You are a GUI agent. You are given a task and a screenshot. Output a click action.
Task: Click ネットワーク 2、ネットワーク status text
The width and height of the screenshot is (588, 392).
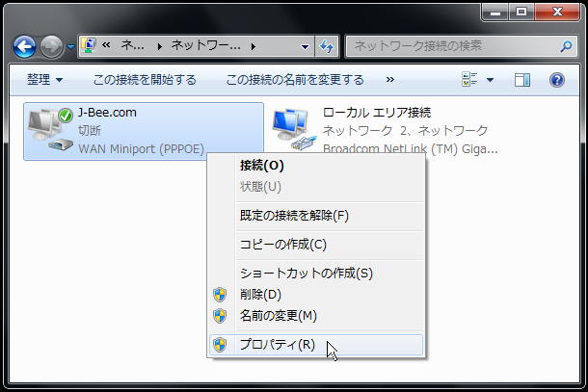(405, 130)
